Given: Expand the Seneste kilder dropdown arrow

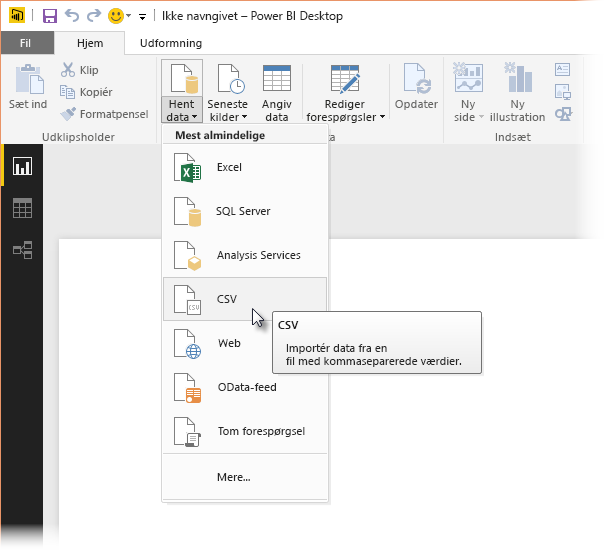Looking at the screenshot, I should point(245,117).
